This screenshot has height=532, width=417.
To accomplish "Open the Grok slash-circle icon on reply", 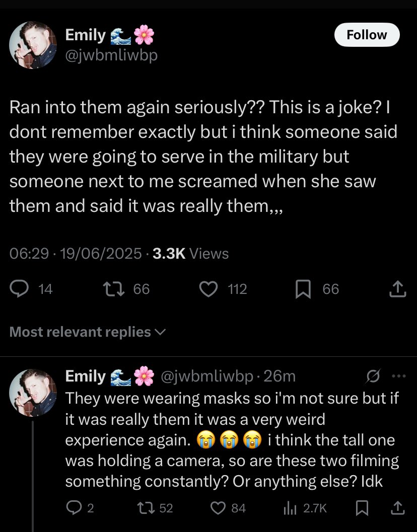I will click(x=374, y=376).
